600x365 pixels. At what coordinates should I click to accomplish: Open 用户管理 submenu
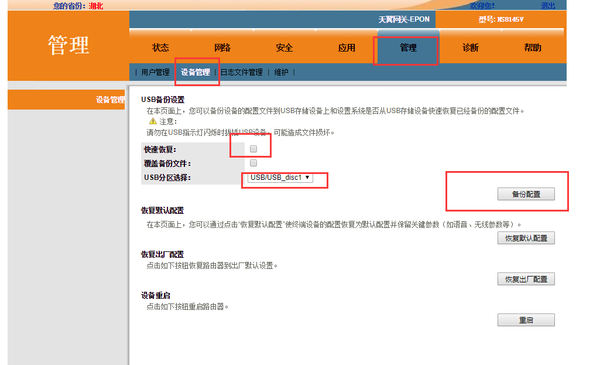pyautogui.click(x=155, y=72)
